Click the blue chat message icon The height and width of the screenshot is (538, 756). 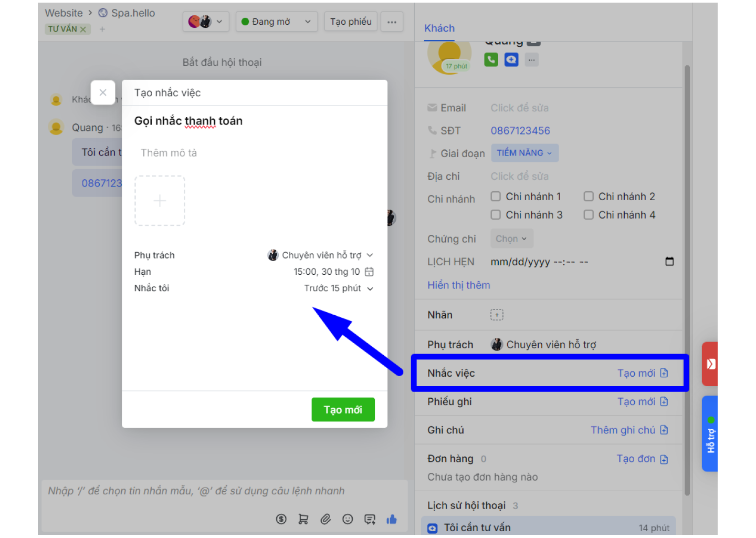[511, 60]
